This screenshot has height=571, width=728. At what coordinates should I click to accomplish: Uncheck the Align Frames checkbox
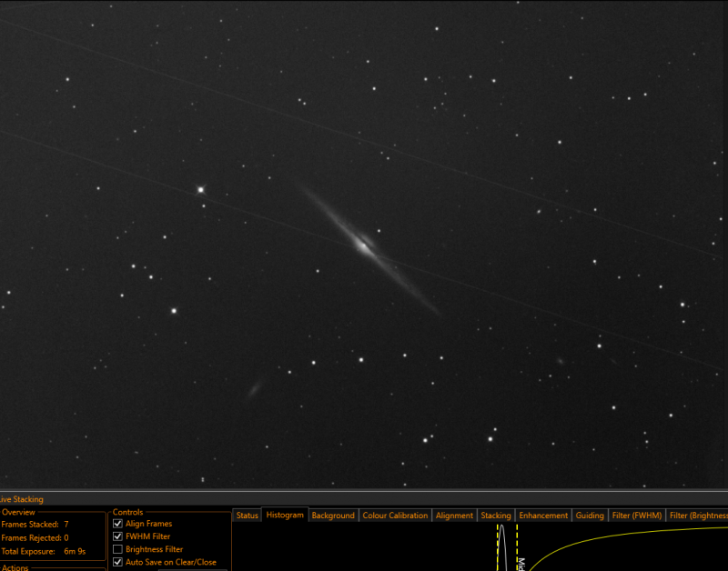tap(118, 524)
